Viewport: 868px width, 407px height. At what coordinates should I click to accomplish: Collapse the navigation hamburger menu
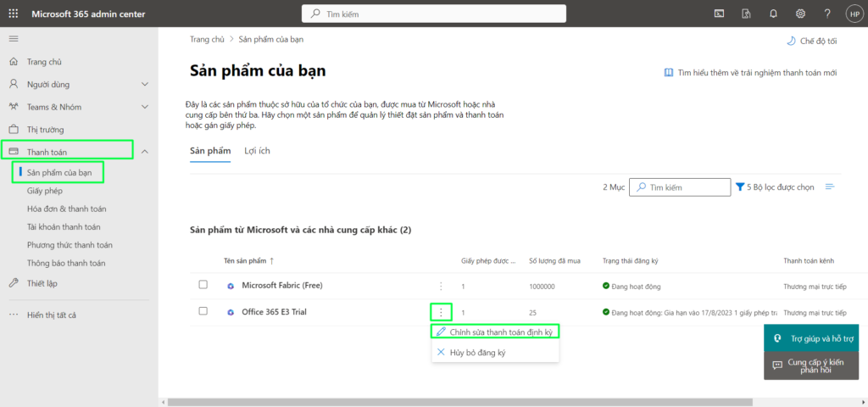14,39
